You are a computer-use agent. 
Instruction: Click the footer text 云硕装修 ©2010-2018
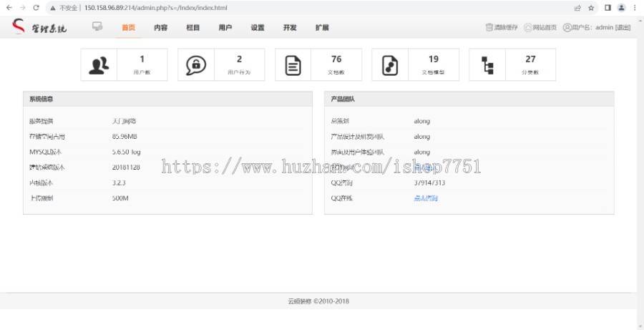(x=318, y=301)
